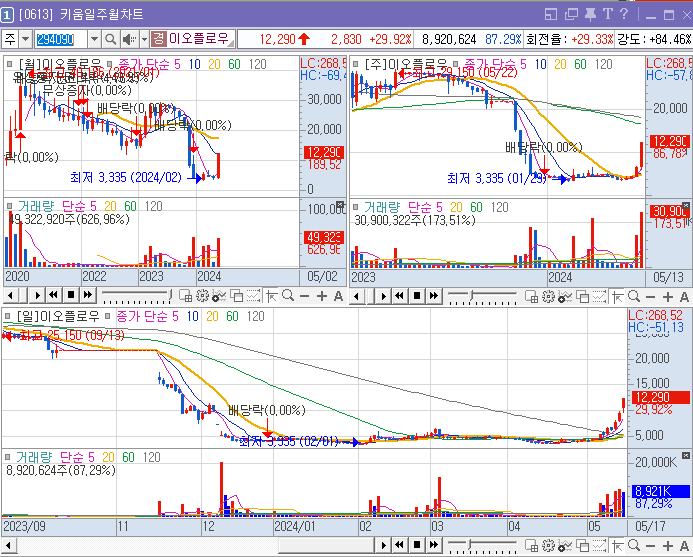Step back one bar in the monthly chart
693x557 pixels.
11,295
